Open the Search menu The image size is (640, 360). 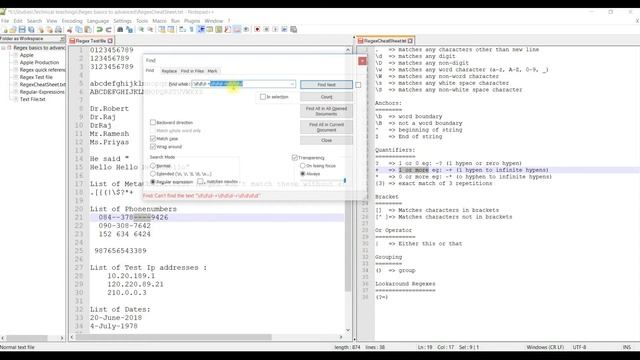click(34, 21)
